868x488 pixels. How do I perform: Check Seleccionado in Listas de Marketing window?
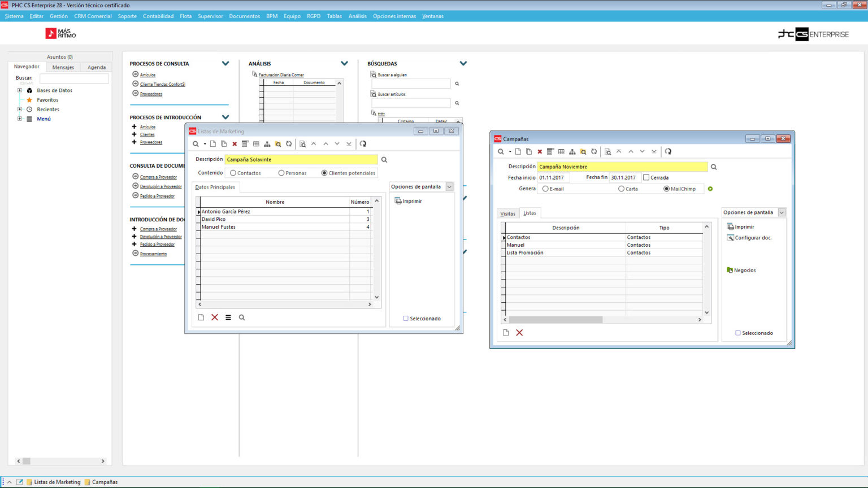pyautogui.click(x=406, y=319)
